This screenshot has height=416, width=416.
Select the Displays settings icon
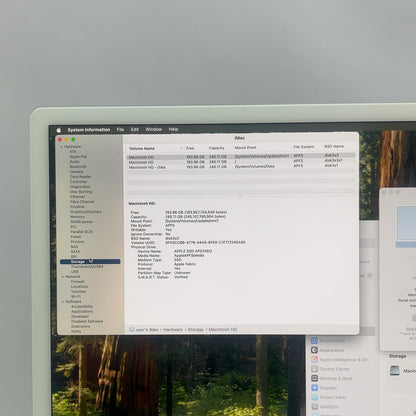[x=314, y=388]
